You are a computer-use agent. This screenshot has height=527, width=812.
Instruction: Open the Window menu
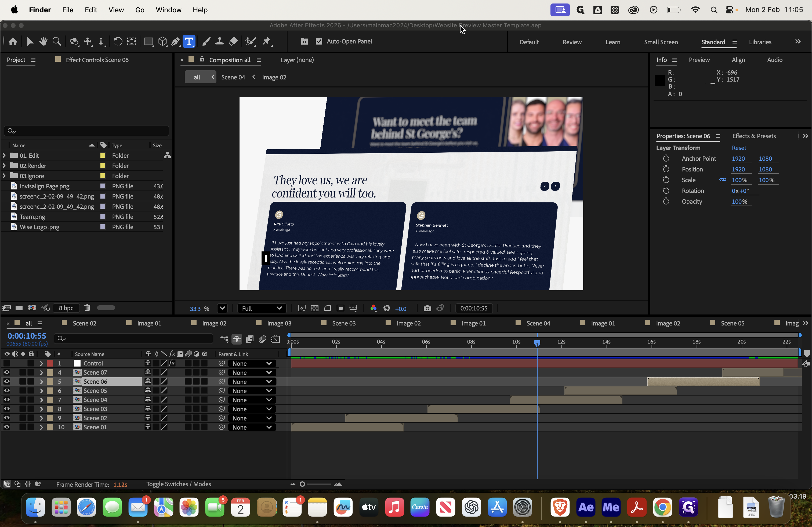coord(168,10)
